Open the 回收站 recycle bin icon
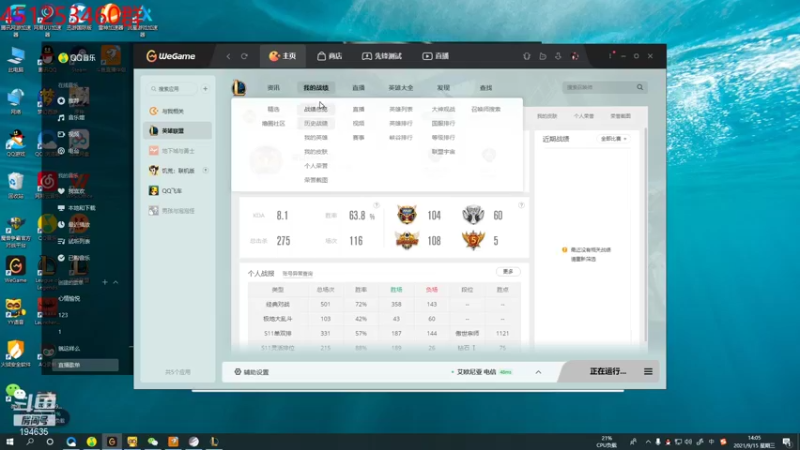 pyautogui.click(x=16, y=185)
